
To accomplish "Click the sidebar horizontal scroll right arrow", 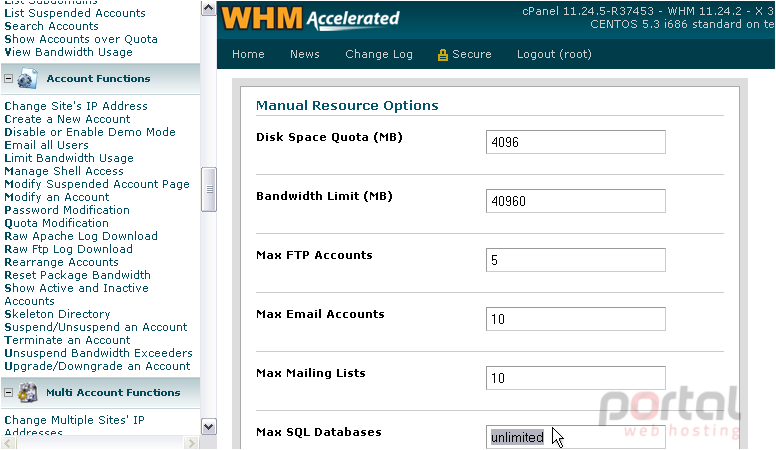I will pyautogui.click(x=191, y=443).
